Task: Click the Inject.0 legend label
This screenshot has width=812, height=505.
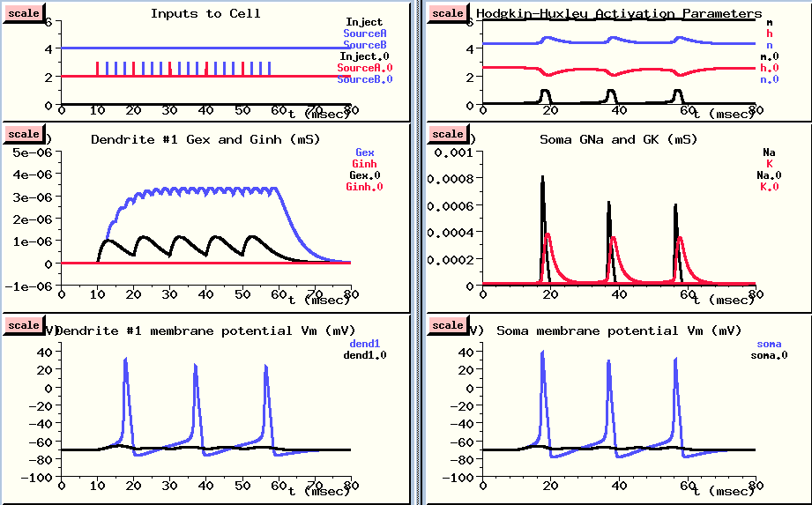Action: [x=365, y=56]
